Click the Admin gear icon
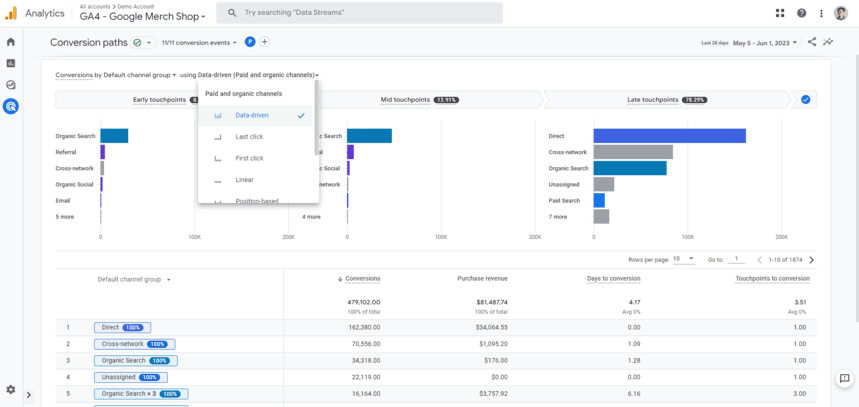This screenshot has height=407, width=859. (x=11, y=389)
